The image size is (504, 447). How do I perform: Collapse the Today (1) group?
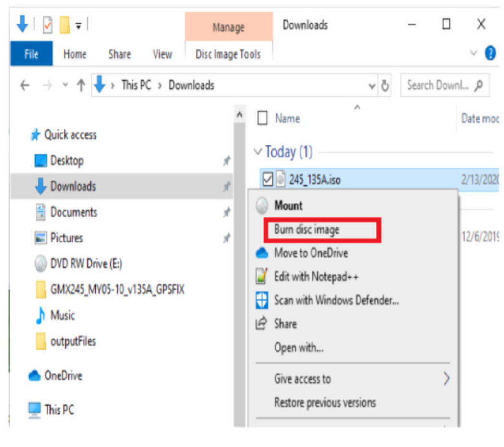tap(258, 151)
